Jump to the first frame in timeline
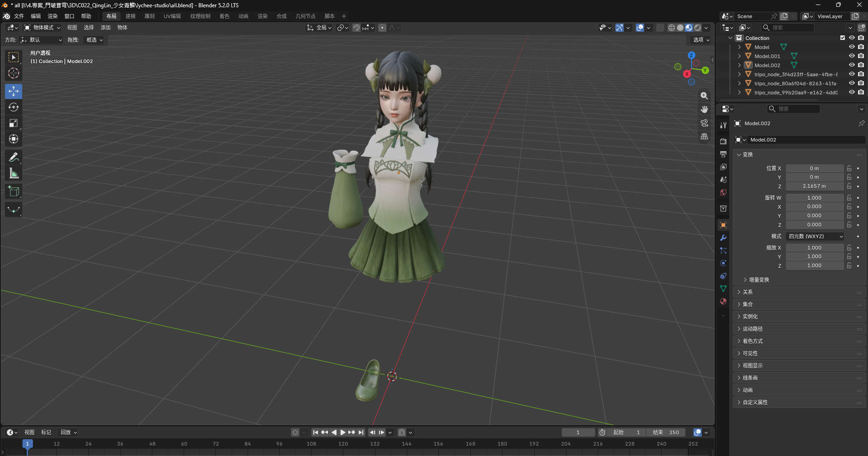Image resolution: width=868 pixels, height=456 pixels. point(316,432)
